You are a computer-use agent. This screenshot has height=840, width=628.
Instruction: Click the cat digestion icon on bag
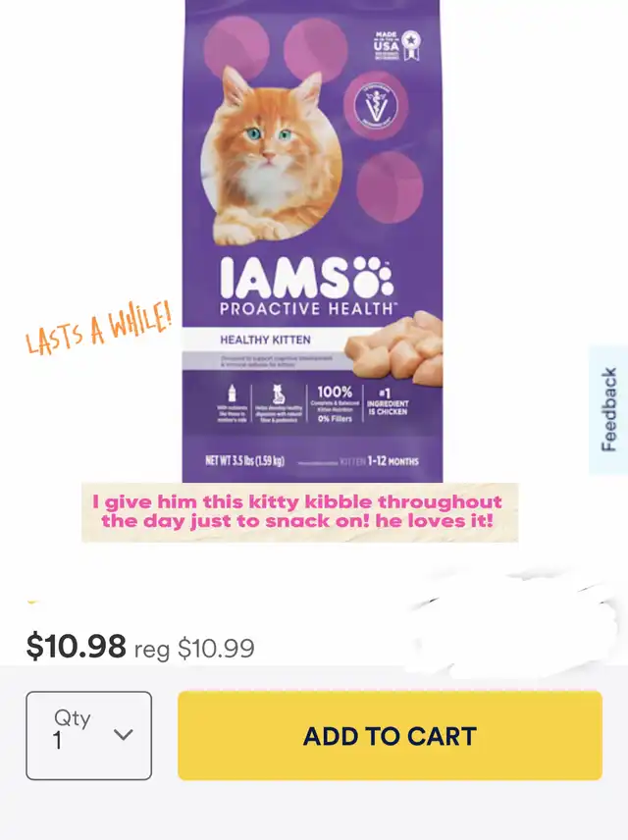click(x=278, y=403)
